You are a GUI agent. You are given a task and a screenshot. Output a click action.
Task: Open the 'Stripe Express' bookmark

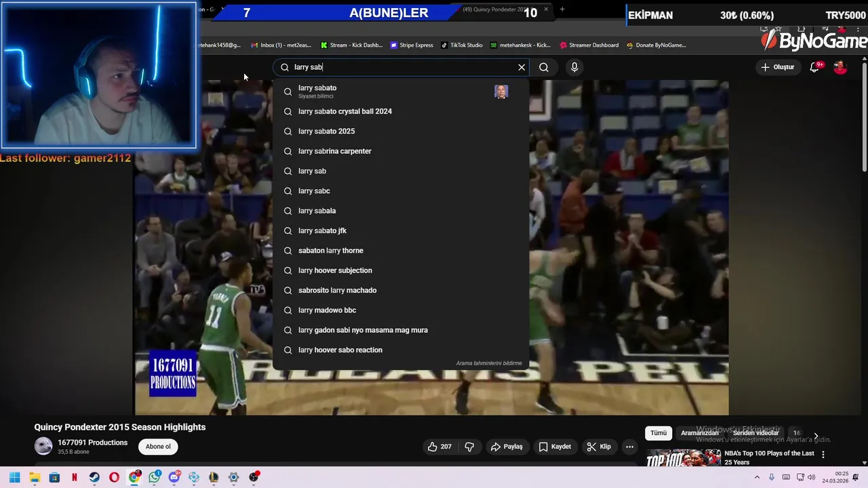tap(412, 45)
